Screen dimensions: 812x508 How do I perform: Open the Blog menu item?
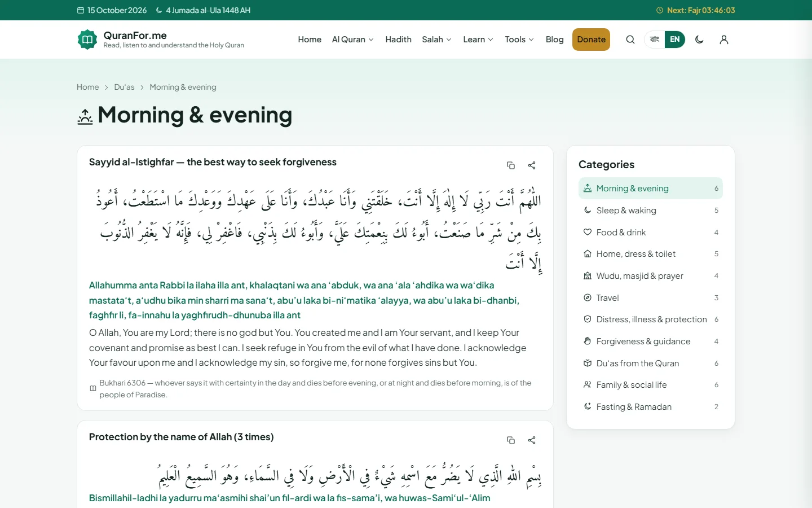[554, 40]
